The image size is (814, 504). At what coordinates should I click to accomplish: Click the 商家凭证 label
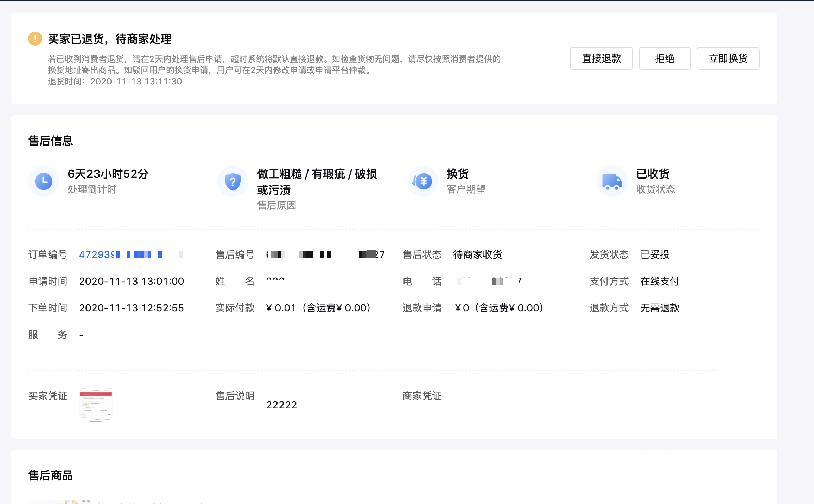point(422,396)
